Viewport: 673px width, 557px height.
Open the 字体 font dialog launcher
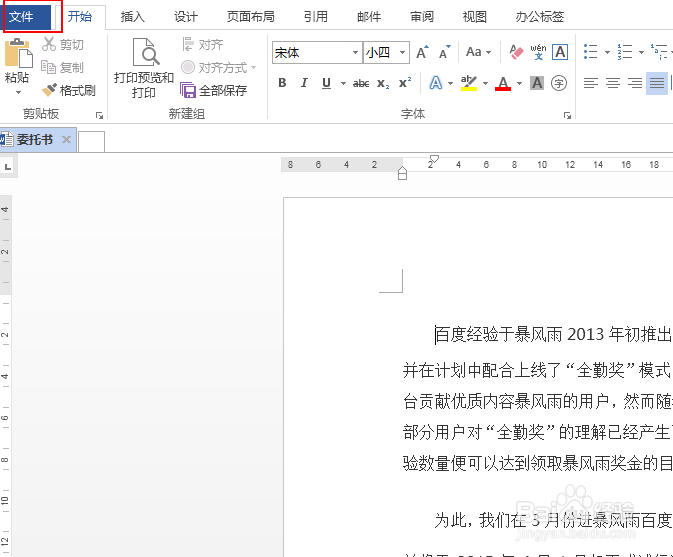tap(567, 115)
